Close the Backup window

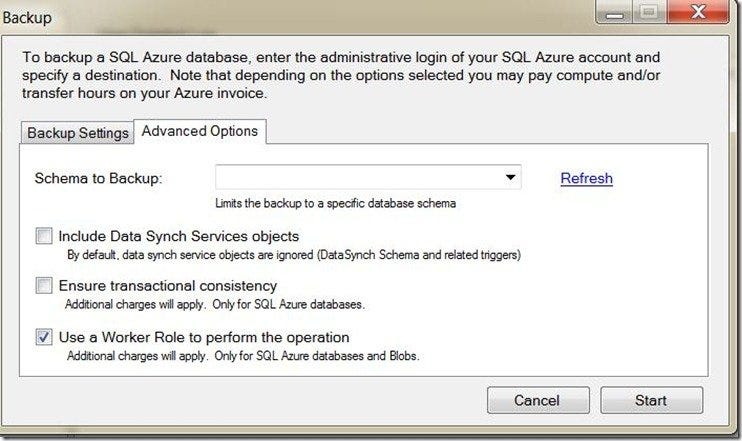coord(698,12)
